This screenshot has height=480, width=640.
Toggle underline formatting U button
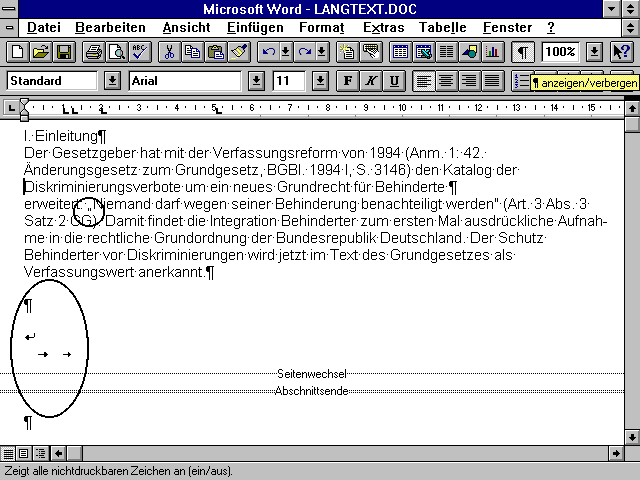[394, 81]
